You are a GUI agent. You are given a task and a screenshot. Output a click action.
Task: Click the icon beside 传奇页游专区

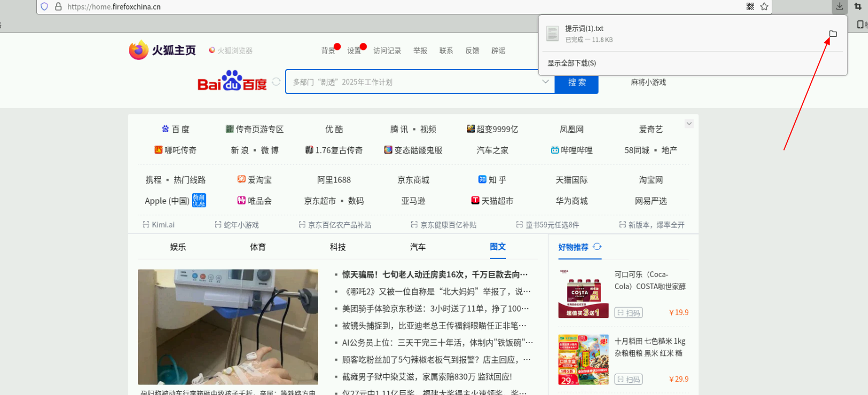point(229,128)
